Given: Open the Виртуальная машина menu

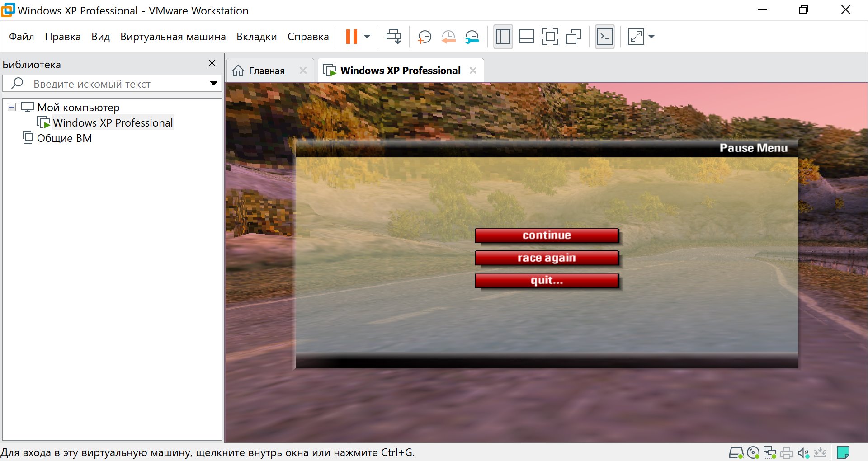Looking at the screenshot, I should [173, 37].
